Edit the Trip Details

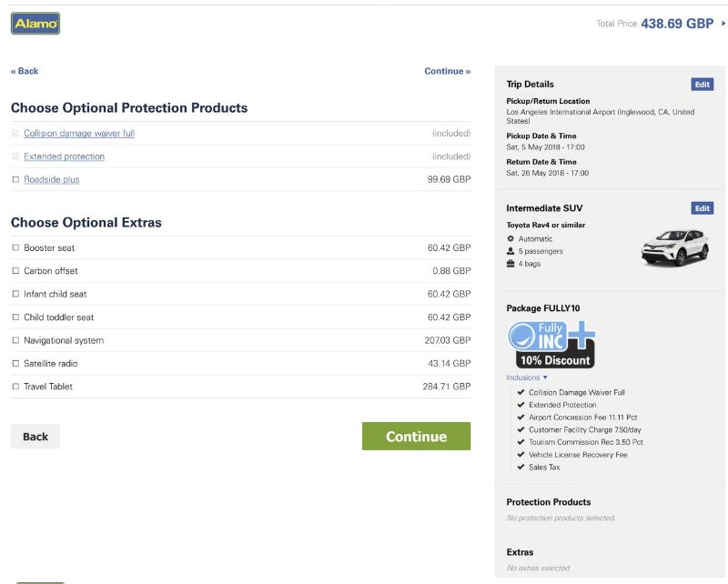point(702,85)
